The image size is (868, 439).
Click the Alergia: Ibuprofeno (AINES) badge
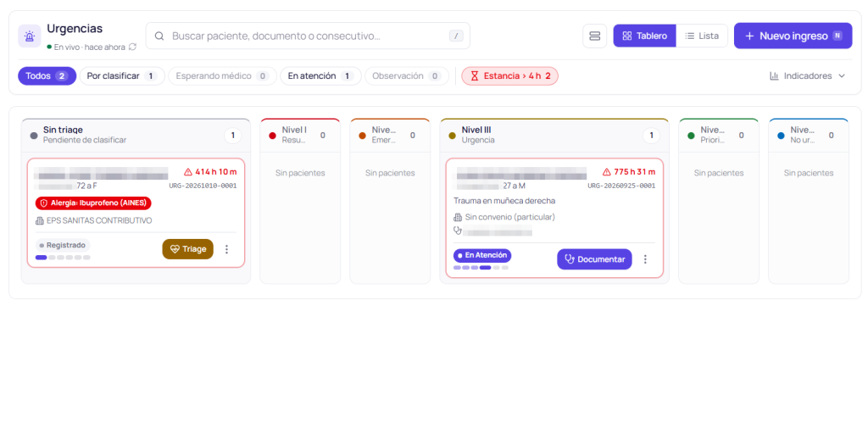[x=93, y=203]
